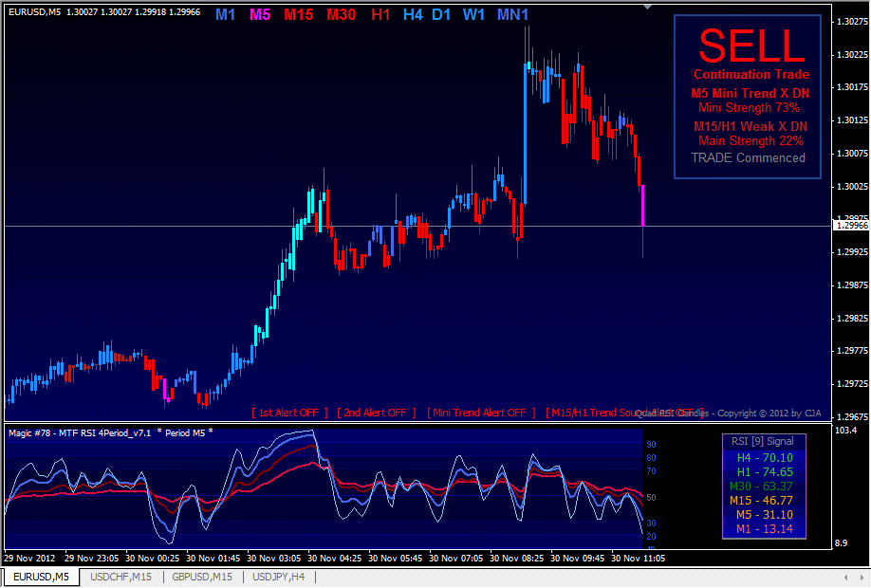The image size is (871, 588).
Task: Click the H4 - 70.10 RSI value
Action: pyautogui.click(x=765, y=458)
